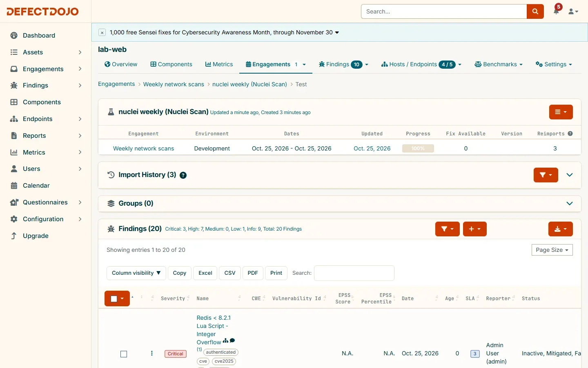Screen dimensions: 588x368
Task: Open the Calendar icon in sidebar
Action: pyautogui.click(x=14, y=186)
